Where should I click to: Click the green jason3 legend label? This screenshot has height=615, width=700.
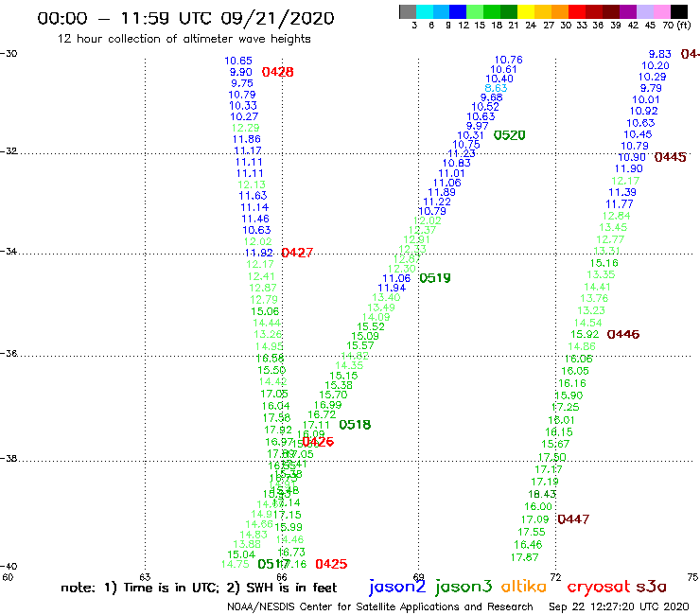[x=464, y=588]
